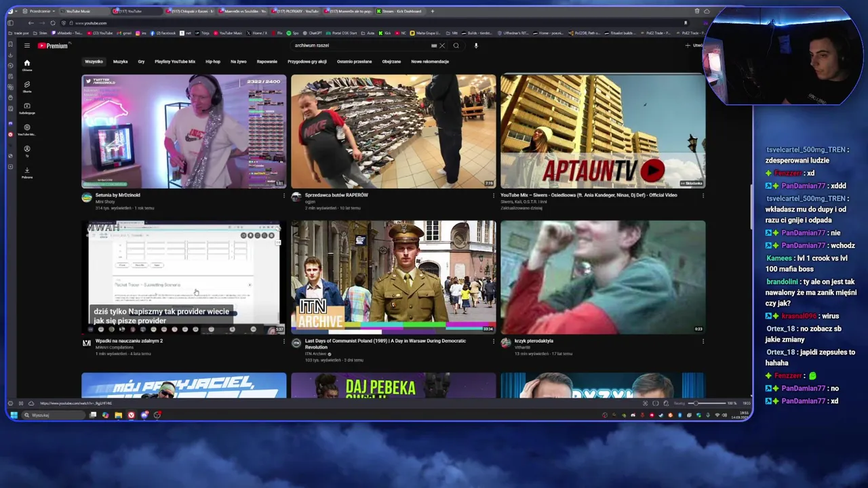Select the 'Przygodowe gry akcji' chip
Screen dimensions: 868x488
click(307, 62)
